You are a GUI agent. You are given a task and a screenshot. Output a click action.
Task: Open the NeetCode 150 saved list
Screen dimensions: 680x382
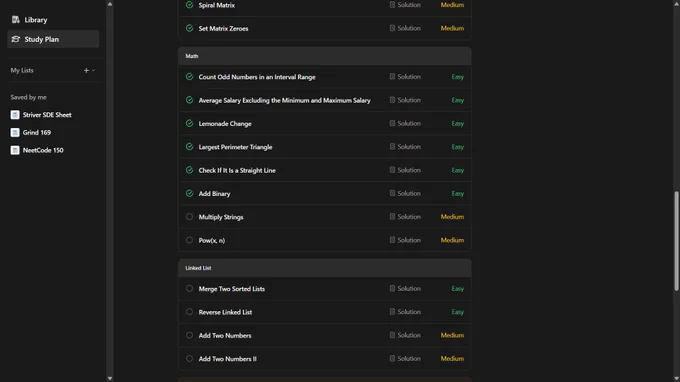(x=37, y=150)
